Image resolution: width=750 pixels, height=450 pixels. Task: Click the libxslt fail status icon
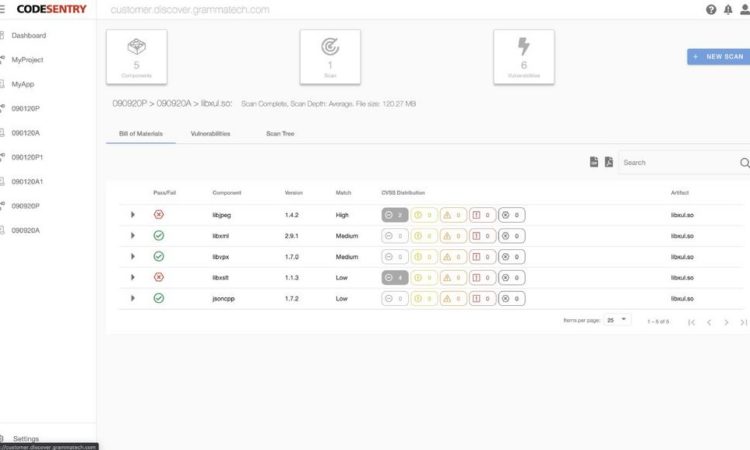pyautogui.click(x=159, y=277)
